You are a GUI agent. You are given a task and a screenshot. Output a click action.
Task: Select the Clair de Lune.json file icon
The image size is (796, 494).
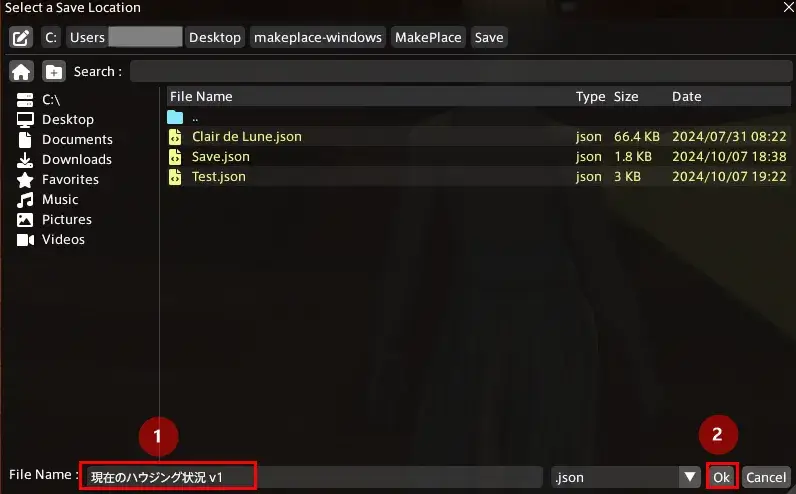tap(175, 137)
